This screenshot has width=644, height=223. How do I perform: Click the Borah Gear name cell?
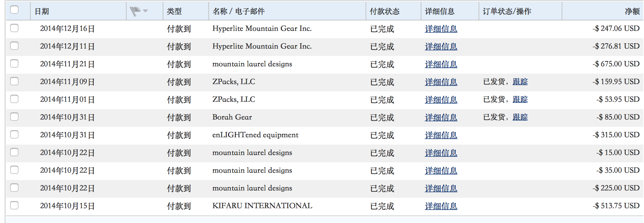[x=232, y=117]
